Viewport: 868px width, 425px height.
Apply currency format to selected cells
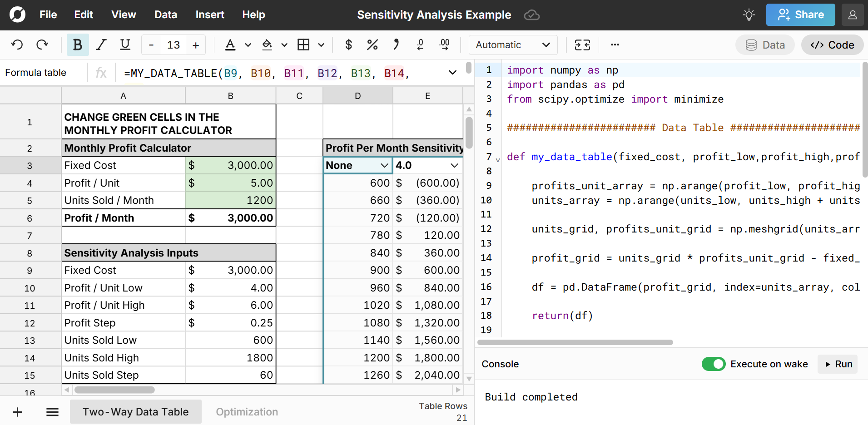point(348,44)
